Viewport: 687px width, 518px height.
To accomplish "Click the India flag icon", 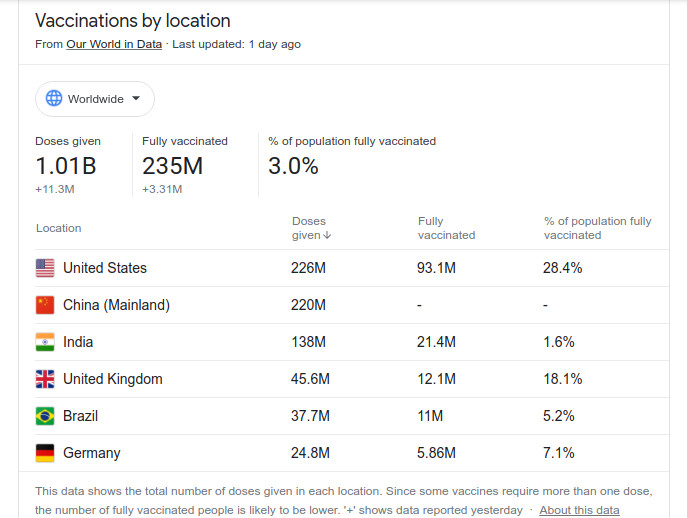I will pos(45,342).
